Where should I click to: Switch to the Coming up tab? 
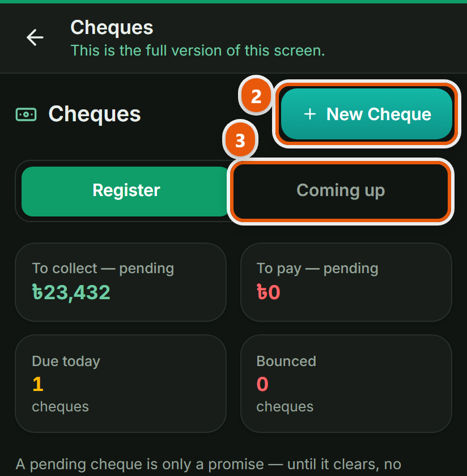pyautogui.click(x=341, y=191)
